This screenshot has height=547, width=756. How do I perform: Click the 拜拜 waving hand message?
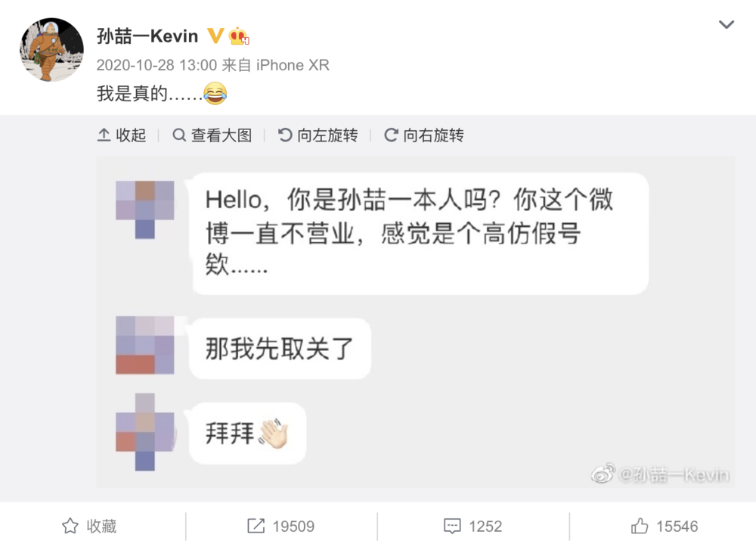[247, 434]
